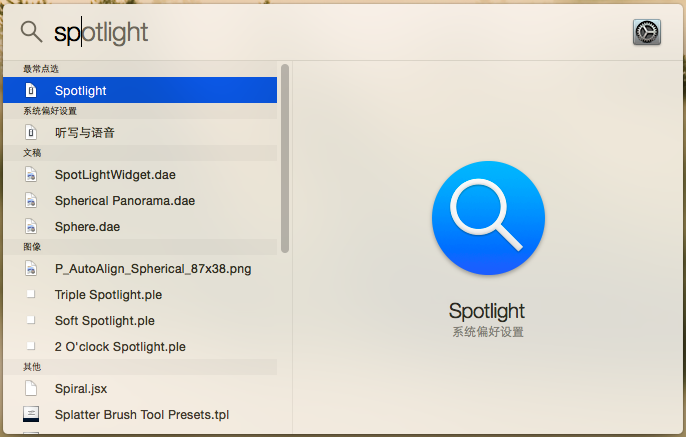Screen dimensions: 686x437
Task: Select SpotLightWidget.dae file result
Action: 140,175
